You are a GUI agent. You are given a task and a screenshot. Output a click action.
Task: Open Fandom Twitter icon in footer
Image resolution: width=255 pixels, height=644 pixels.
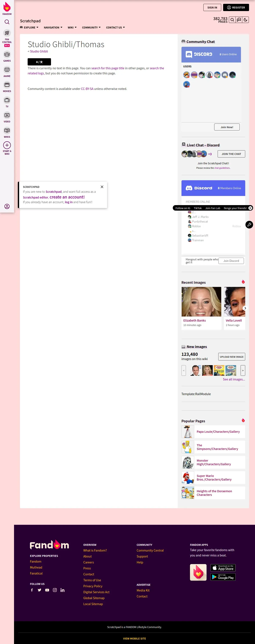[40, 590]
